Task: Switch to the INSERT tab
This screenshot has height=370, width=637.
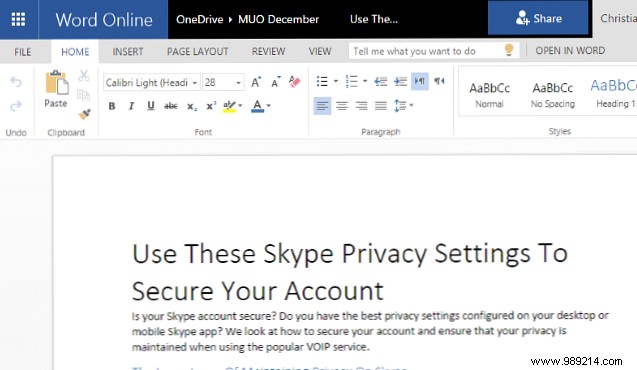Action: (128, 52)
